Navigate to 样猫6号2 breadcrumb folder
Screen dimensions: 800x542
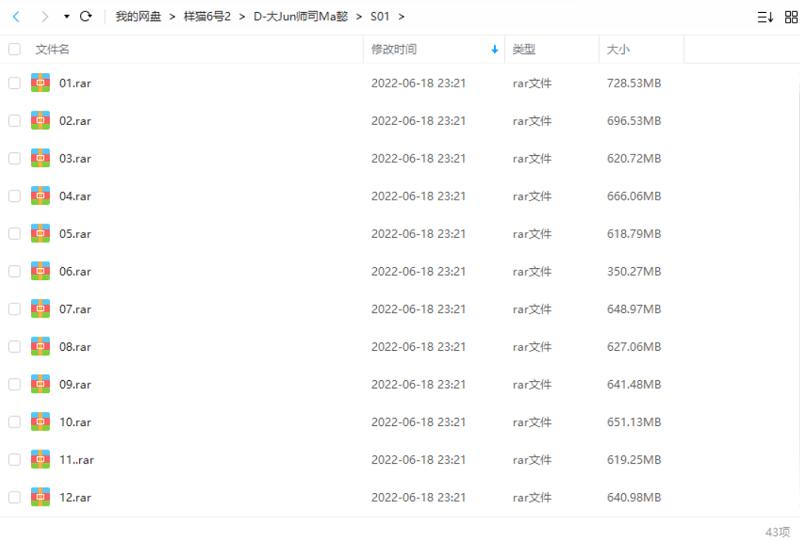click(x=207, y=17)
